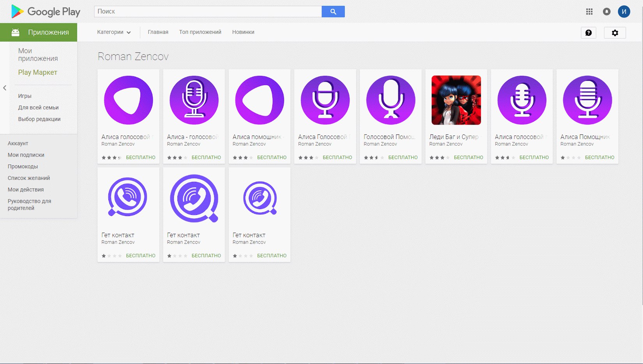Open the Промокоды link
Image resolution: width=643 pixels, height=364 pixels.
[x=23, y=167]
